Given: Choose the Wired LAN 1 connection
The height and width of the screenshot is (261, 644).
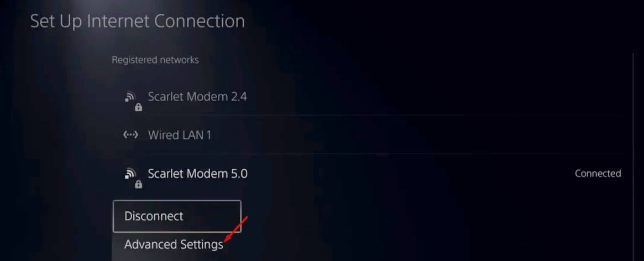Looking at the screenshot, I should pyautogui.click(x=180, y=135).
